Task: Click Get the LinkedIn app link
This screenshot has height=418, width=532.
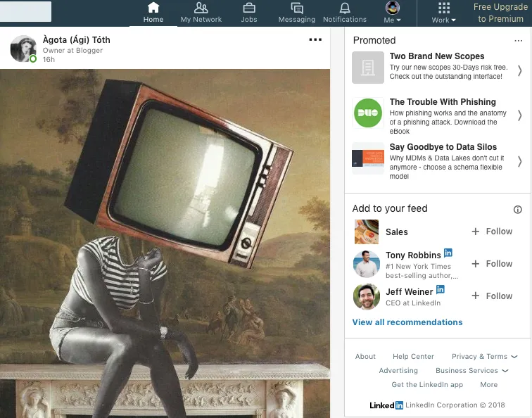Action: [x=427, y=384]
